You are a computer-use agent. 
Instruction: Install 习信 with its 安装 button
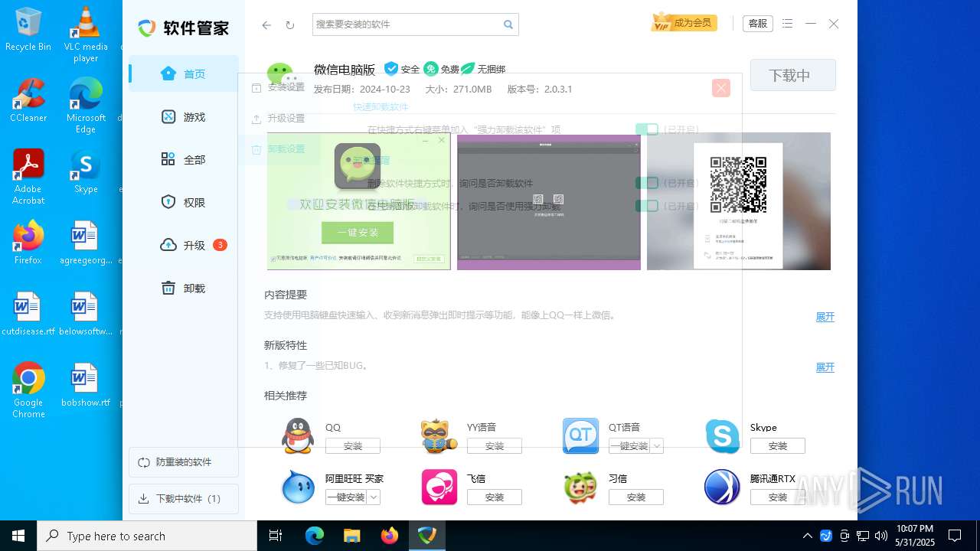tap(636, 497)
